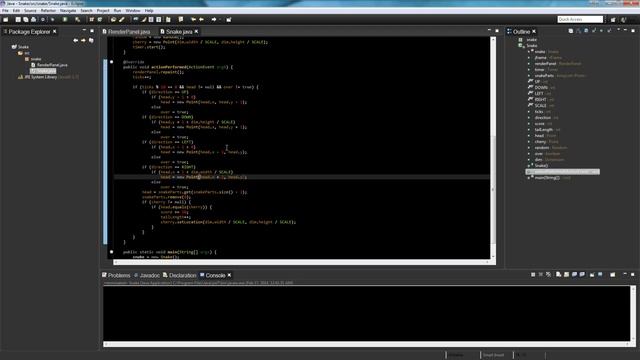Select src folder in Package Explorer

(x=24, y=53)
